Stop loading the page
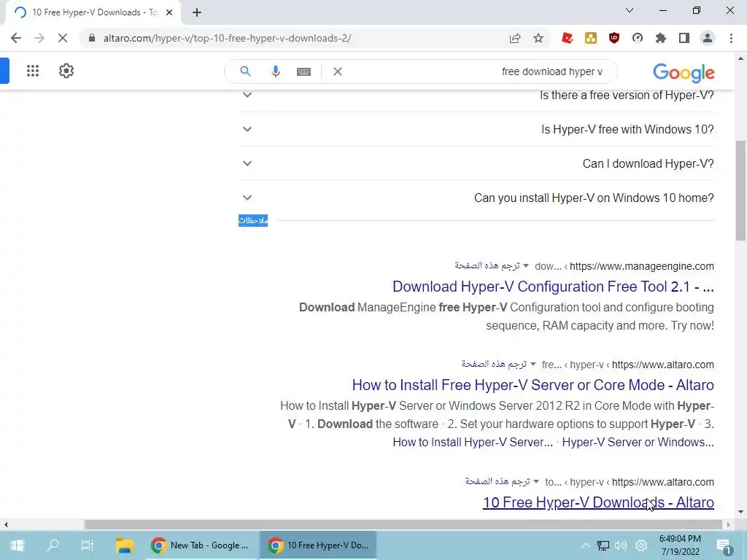 pyautogui.click(x=63, y=38)
